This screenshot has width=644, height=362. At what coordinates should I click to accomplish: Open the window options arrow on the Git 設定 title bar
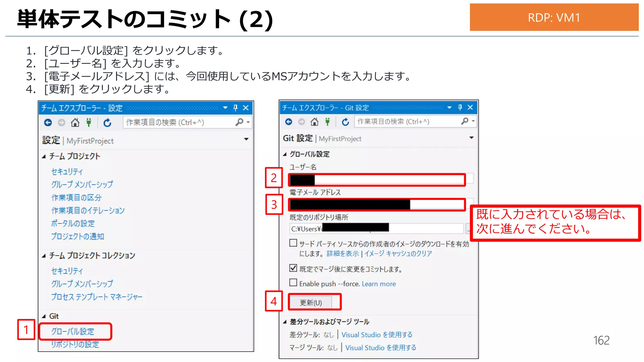(449, 107)
